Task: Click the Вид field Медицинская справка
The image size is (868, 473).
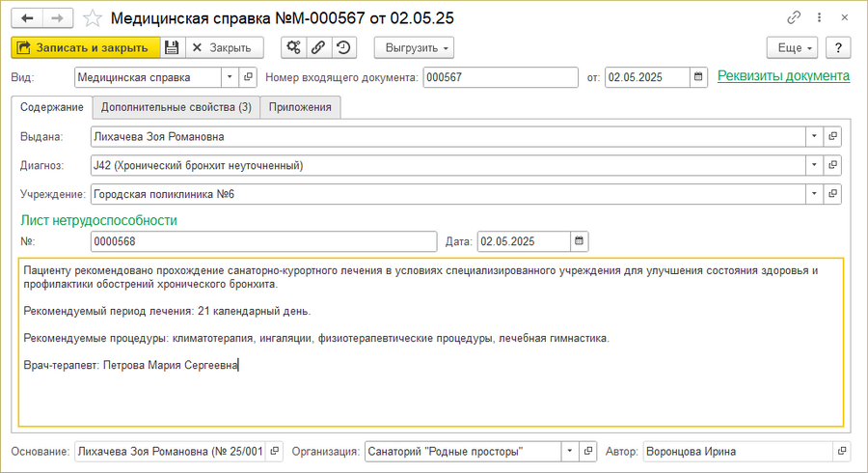Action: point(148,77)
